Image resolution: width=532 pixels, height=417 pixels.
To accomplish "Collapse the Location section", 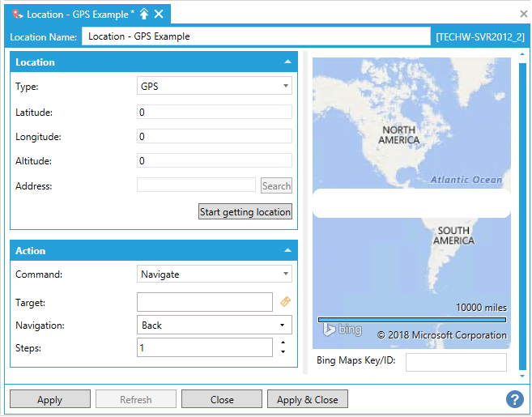I will [287, 62].
